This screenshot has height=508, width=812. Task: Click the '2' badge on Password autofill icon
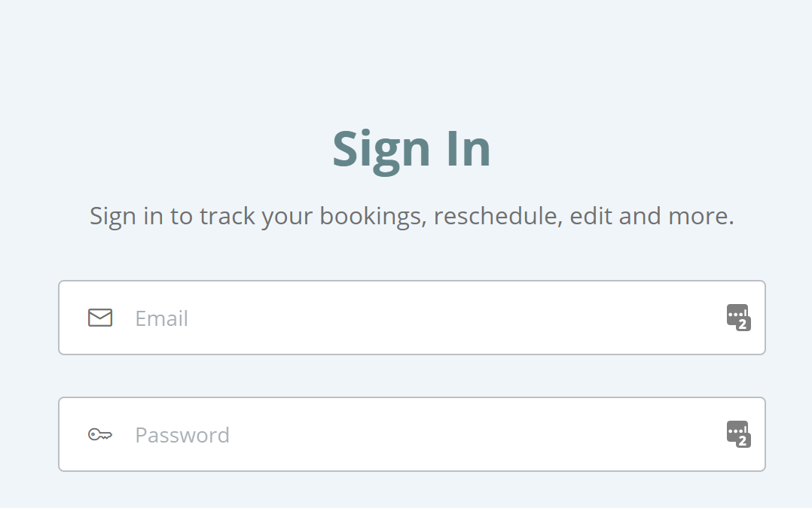pos(743,441)
